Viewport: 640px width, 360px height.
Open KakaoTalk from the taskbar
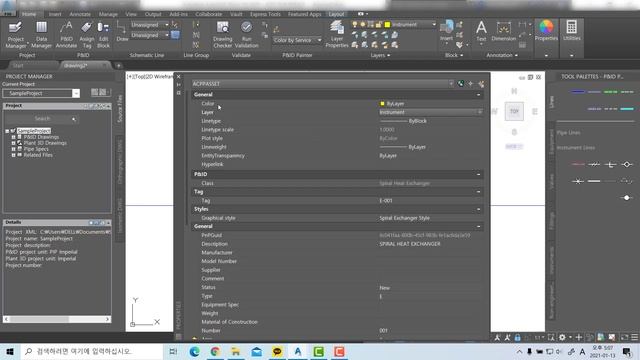(x=277, y=351)
